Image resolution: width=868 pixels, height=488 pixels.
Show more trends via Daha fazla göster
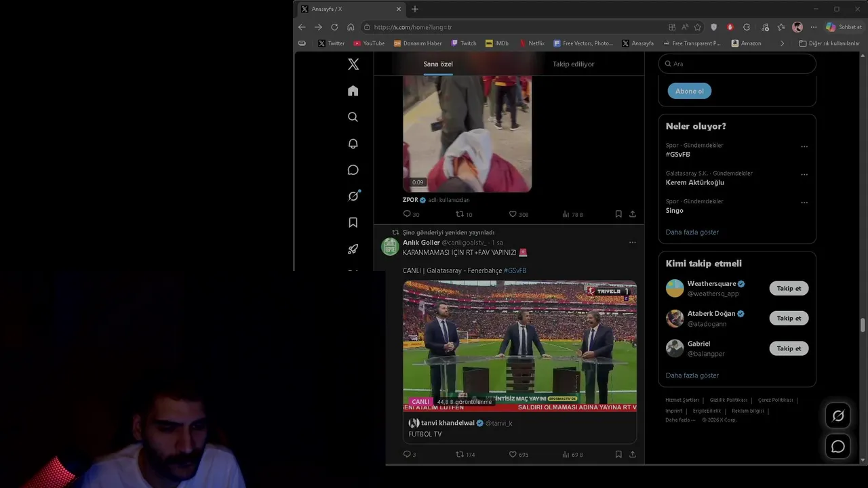point(692,232)
